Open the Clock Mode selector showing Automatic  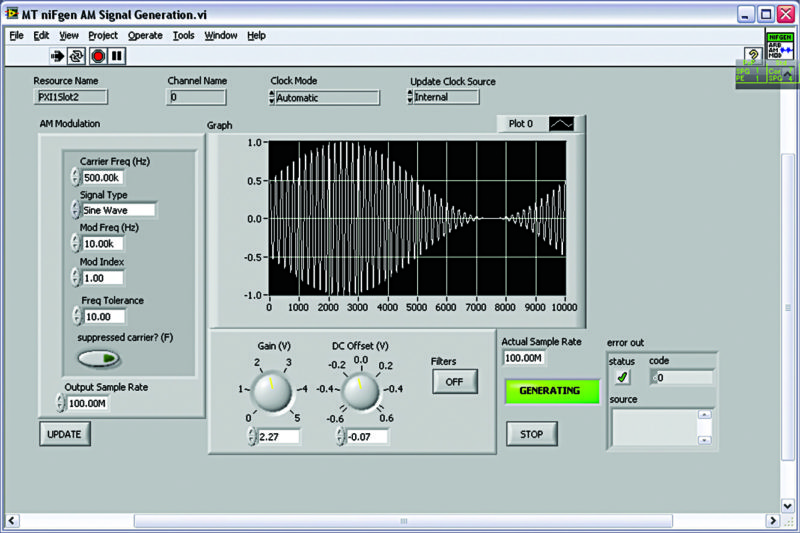[x=326, y=98]
